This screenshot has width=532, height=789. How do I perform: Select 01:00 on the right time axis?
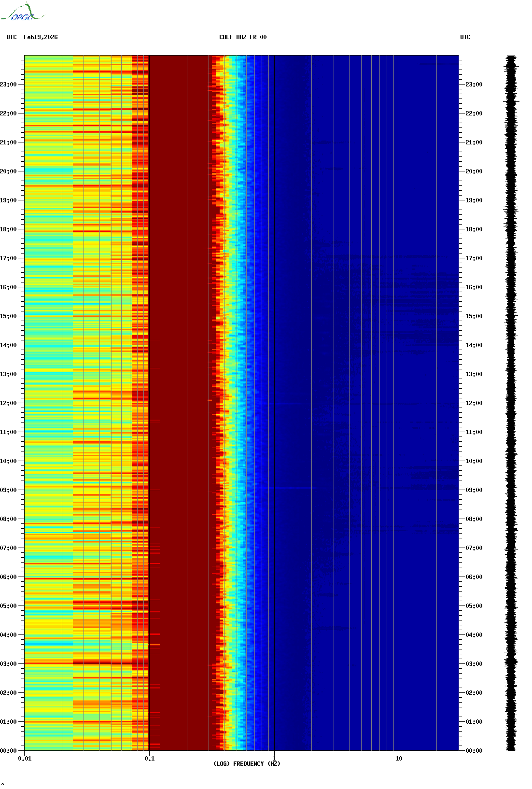point(474,722)
